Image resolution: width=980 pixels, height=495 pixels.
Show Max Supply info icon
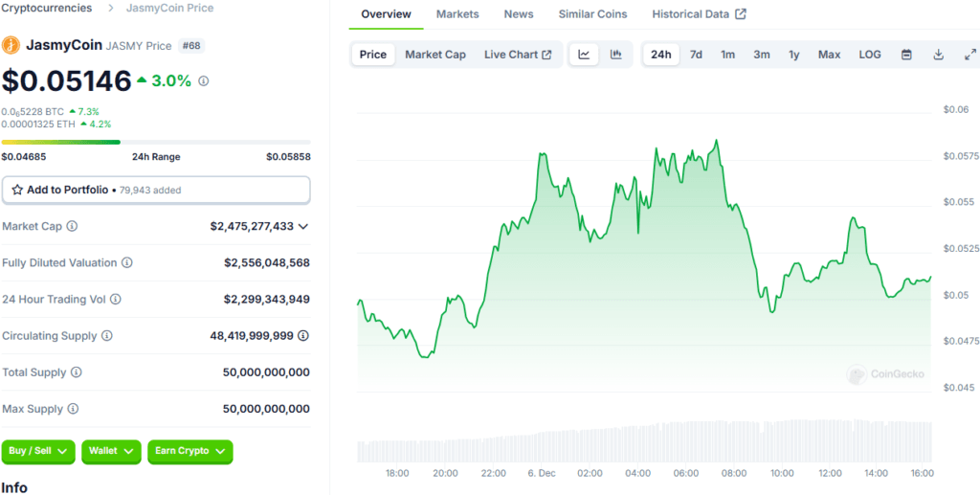[x=73, y=409]
